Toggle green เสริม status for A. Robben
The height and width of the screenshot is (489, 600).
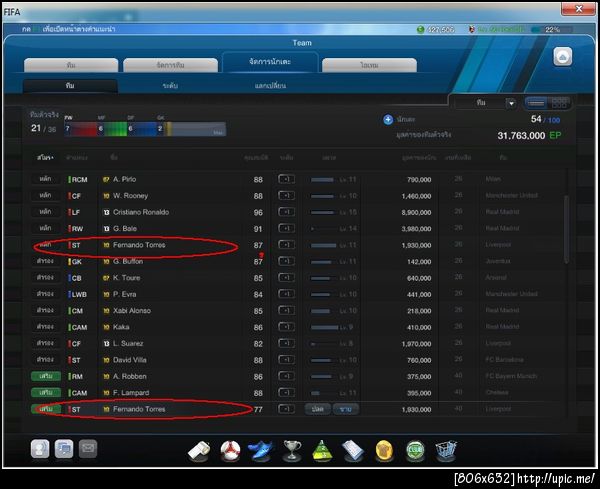(46, 377)
